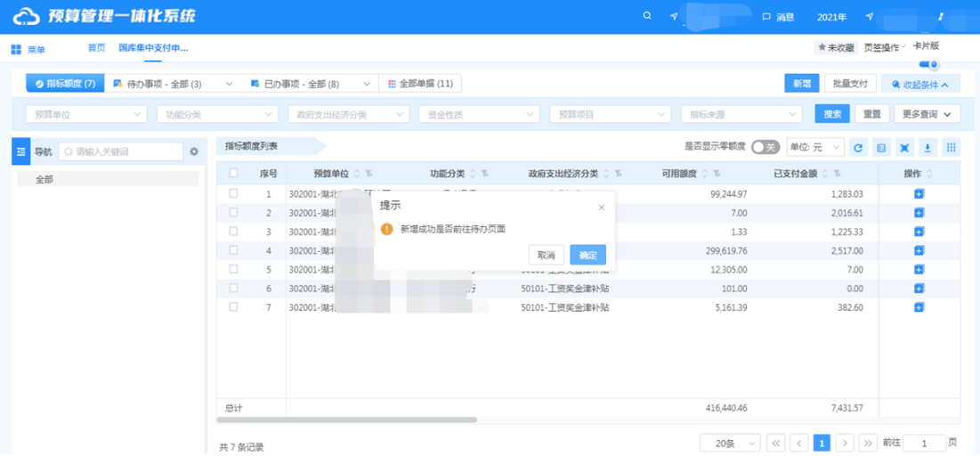
Task: Click the horizontal scrollbar under the table
Action: (x=347, y=420)
